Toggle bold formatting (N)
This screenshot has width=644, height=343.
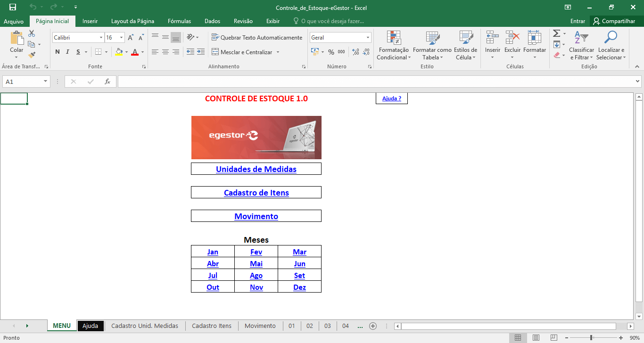[x=58, y=52]
